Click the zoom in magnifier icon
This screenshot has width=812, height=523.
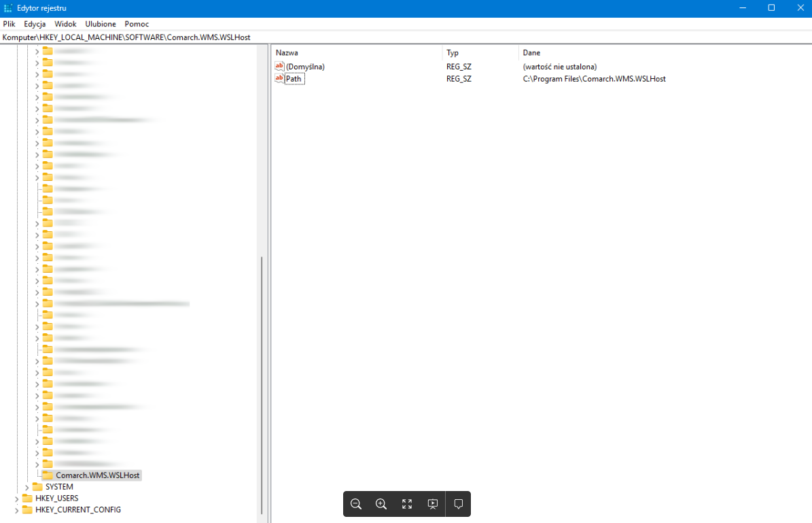[x=381, y=504]
